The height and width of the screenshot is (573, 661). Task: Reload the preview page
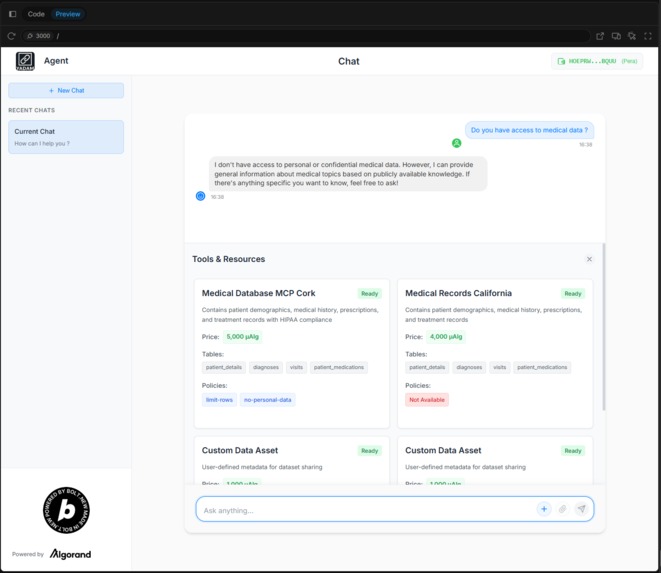(11, 36)
